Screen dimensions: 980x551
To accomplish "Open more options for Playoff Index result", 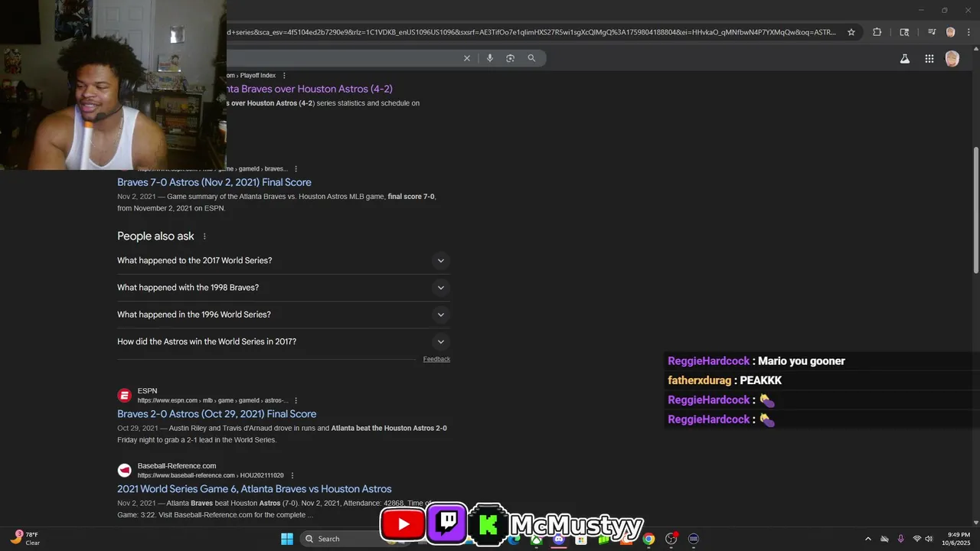I will pos(284,76).
